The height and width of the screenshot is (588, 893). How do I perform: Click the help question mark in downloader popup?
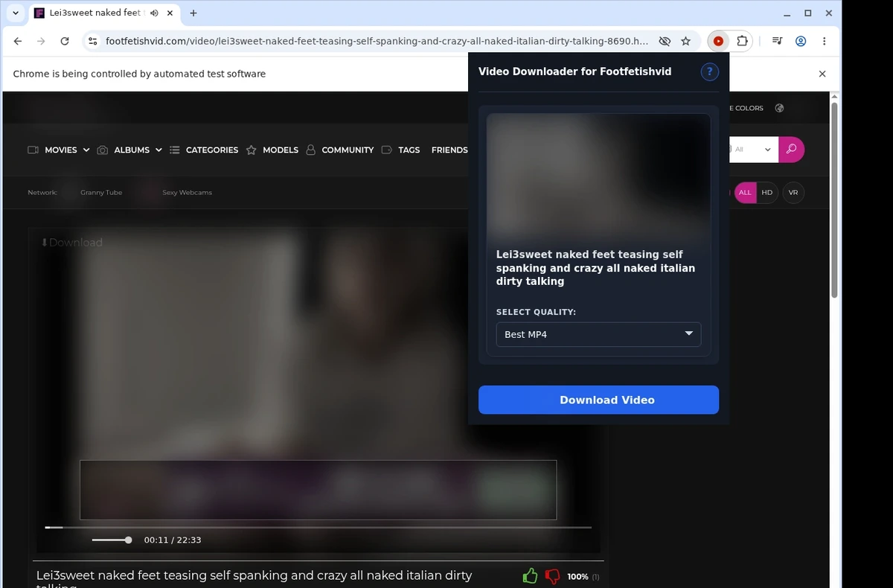709,71
